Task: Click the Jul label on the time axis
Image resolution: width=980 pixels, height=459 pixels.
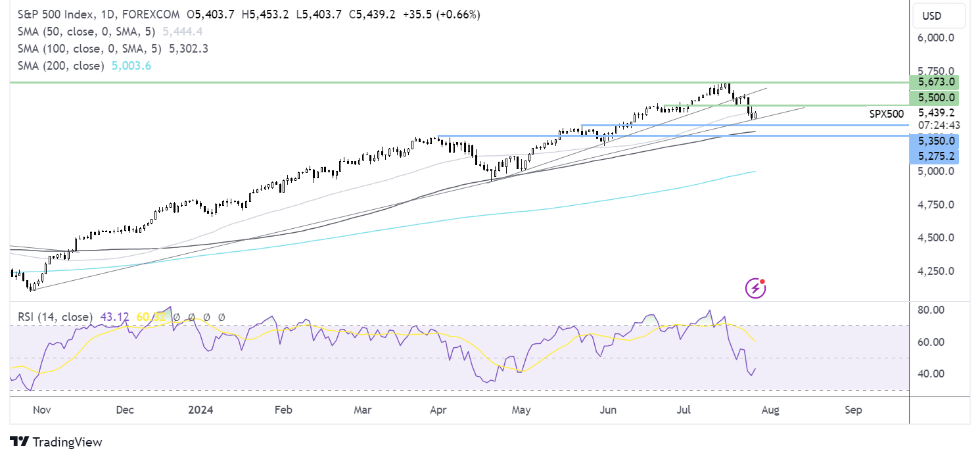Action: pyautogui.click(x=684, y=410)
